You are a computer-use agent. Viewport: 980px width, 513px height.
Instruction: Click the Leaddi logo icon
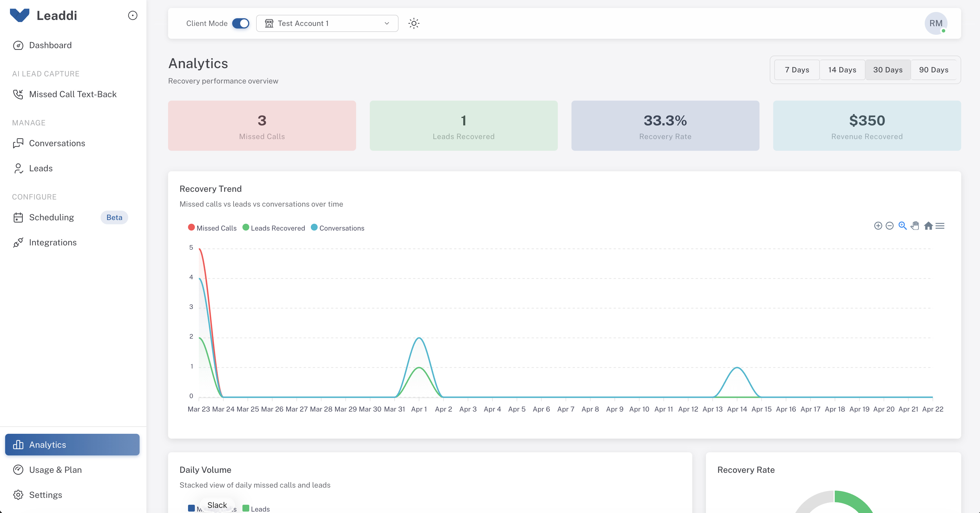[x=20, y=15]
